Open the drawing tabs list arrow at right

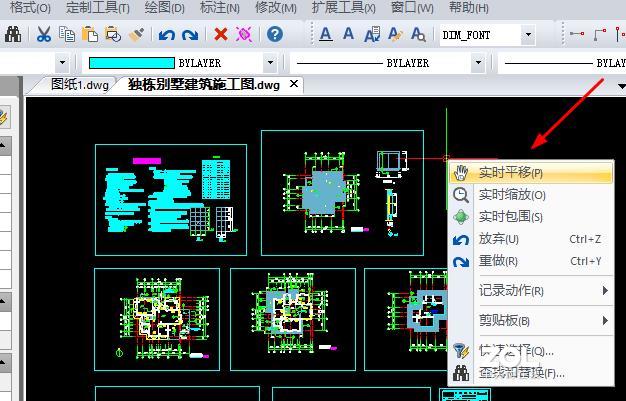tap(621, 85)
